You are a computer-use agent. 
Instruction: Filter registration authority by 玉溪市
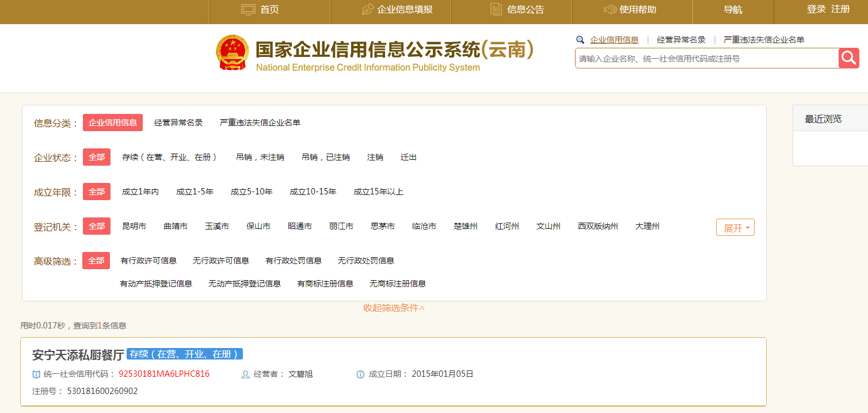pyautogui.click(x=217, y=226)
